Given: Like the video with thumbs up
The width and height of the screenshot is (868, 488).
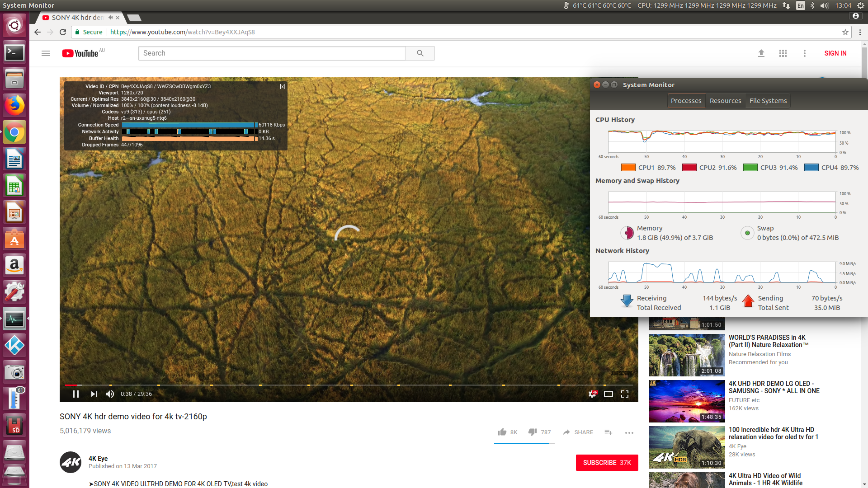Looking at the screenshot, I should pyautogui.click(x=502, y=432).
